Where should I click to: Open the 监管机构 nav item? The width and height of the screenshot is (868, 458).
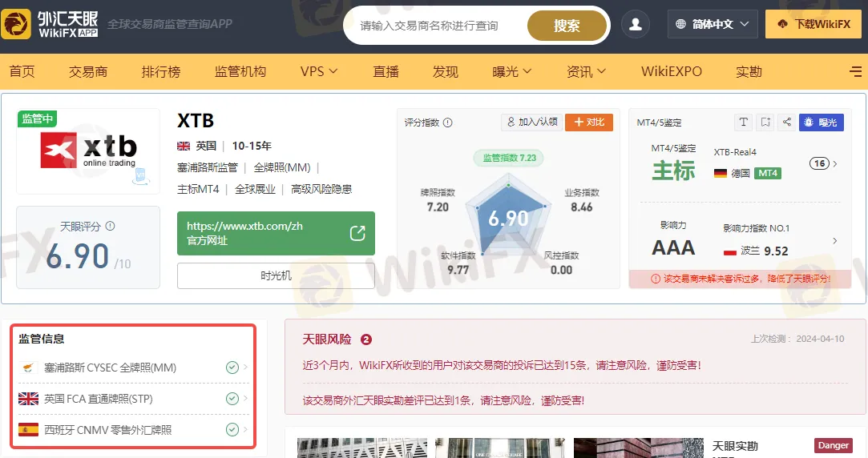tap(240, 71)
